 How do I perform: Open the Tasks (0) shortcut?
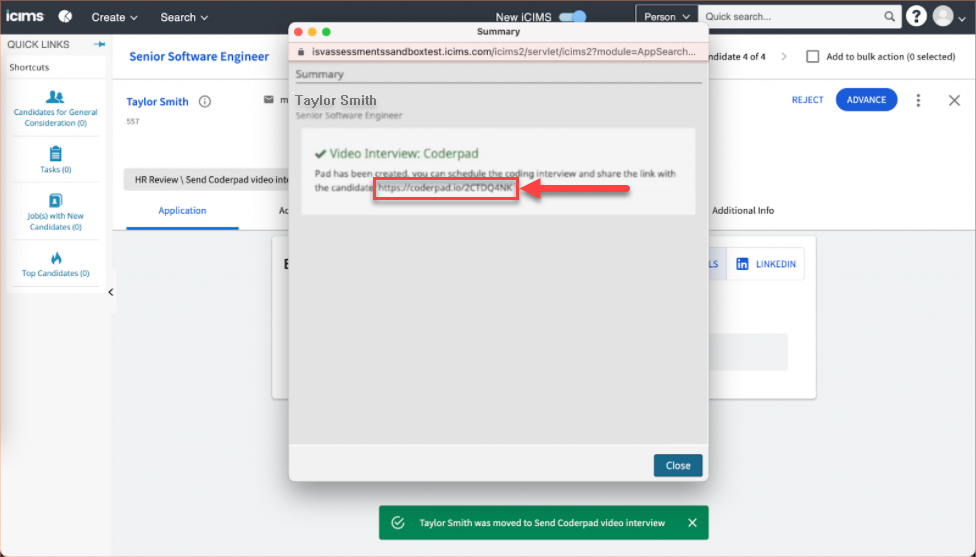(55, 159)
